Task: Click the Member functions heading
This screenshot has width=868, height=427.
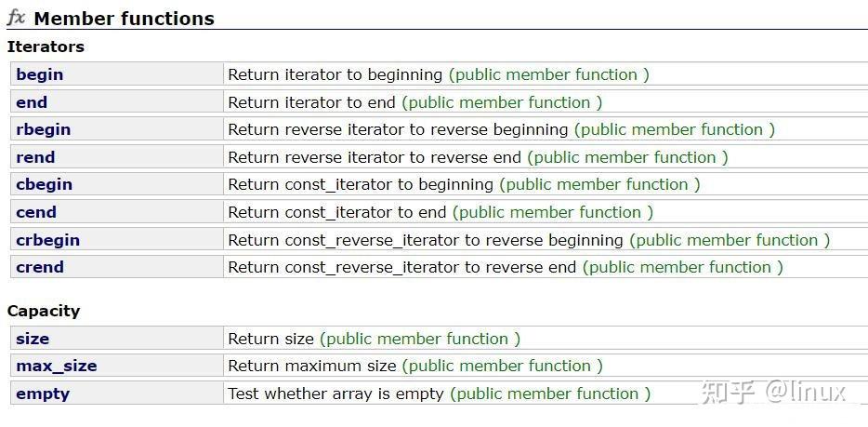Action: pyautogui.click(x=124, y=19)
